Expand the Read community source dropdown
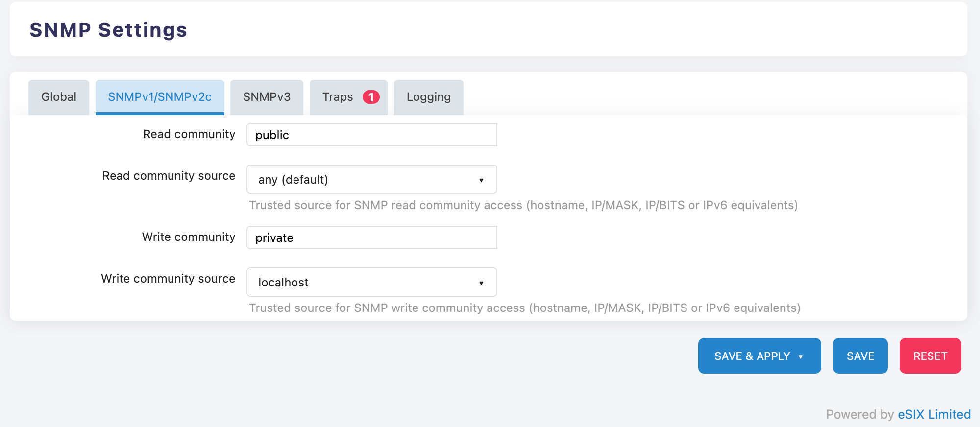Image resolution: width=980 pixels, height=427 pixels. click(x=371, y=179)
